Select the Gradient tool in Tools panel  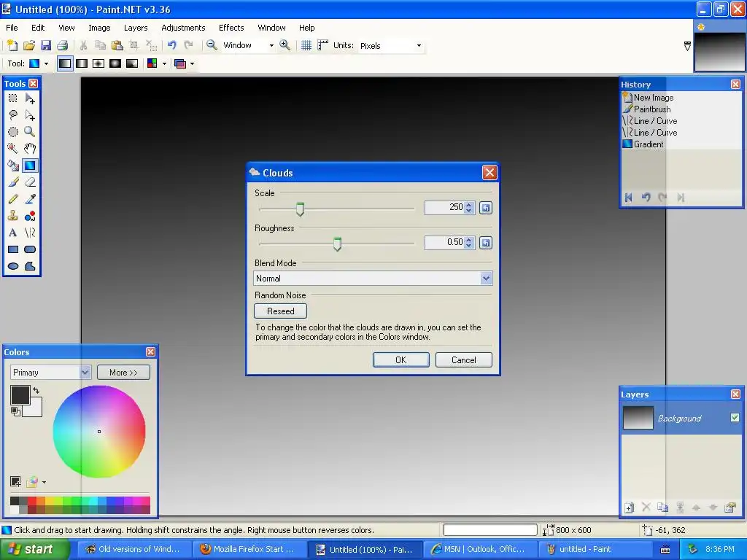(30, 166)
